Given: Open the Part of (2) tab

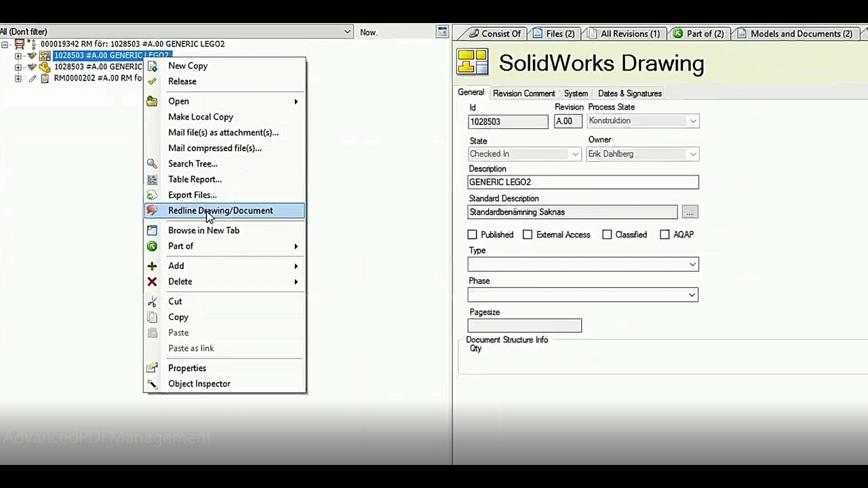Looking at the screenshot, I should click(x=698, y=33).
